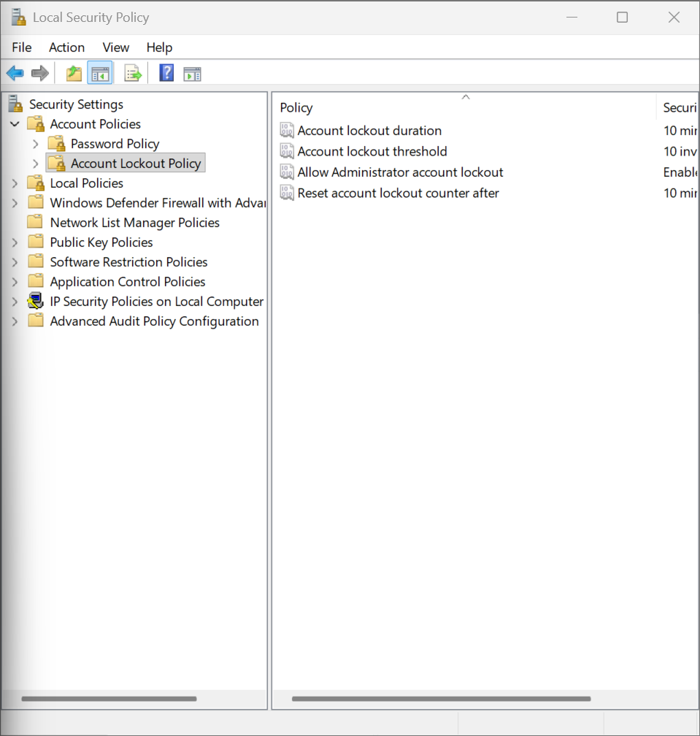Image resolution: width=700 pixels, height=736 pixels.
Task: Click the Forward arrow toolbar icon
Action: pos(40,73)
